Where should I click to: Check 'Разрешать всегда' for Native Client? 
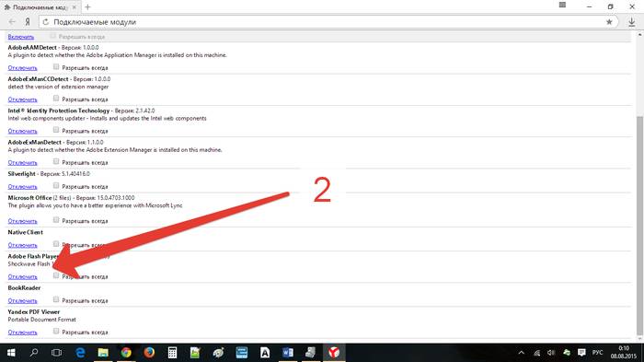coord(56,244)
